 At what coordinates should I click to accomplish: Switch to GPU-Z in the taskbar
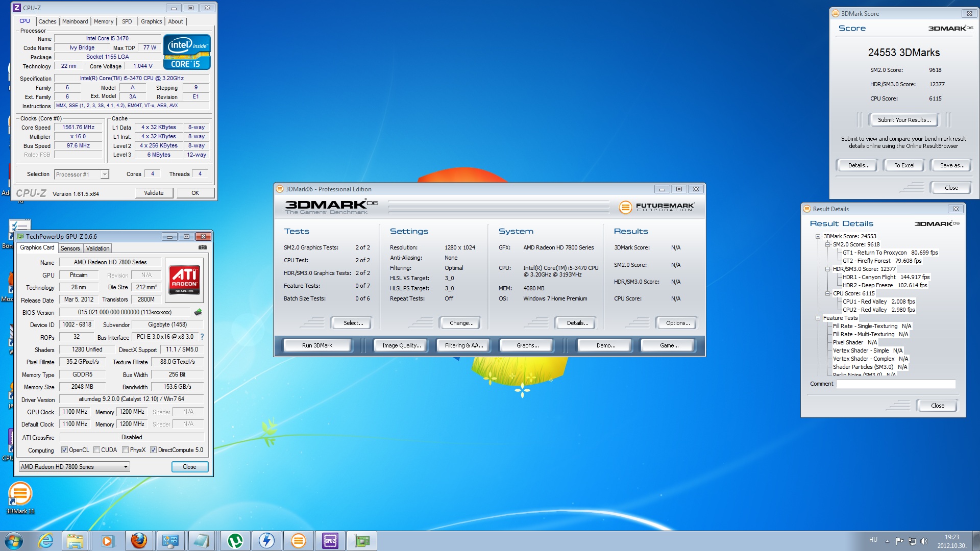click(362, 541)
